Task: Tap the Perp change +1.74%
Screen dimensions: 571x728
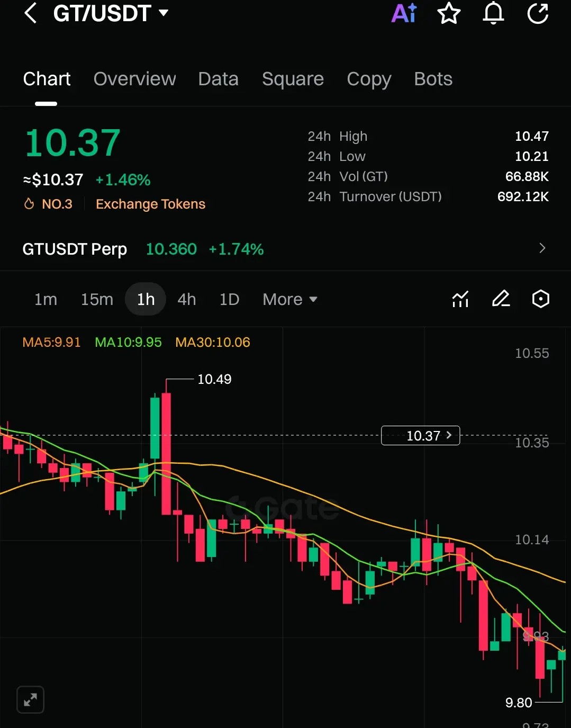Action: coord(236,249)
